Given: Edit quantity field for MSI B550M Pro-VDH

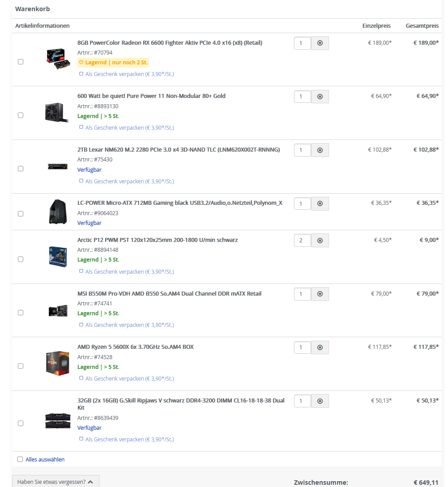Looking at the screenshot, I should click(303, 294).
